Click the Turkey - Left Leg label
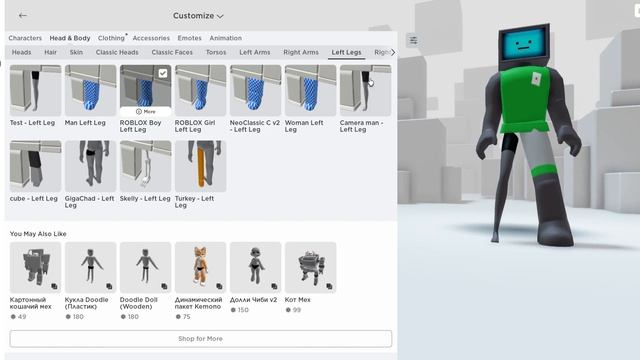 (194, 202)
